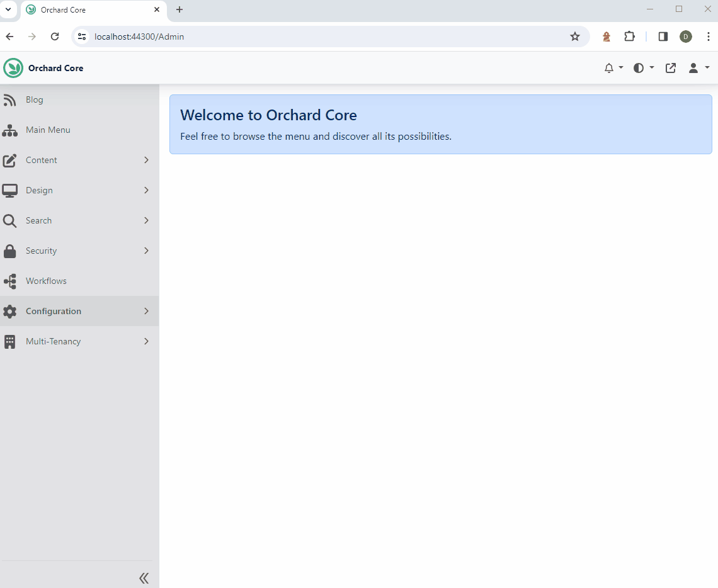Open a new browser tab
Screen dimensions: 718x588
coord(179,9)
